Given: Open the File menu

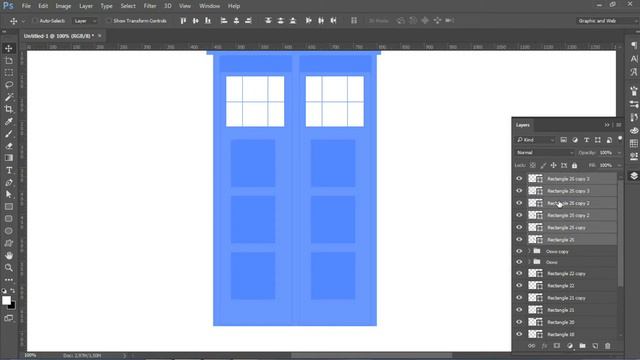Looking at the screenshot, I should (26, 6).
